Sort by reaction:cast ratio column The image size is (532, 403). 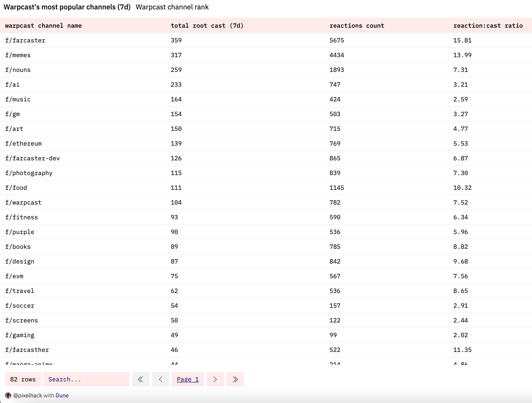(x=488, y=26)
